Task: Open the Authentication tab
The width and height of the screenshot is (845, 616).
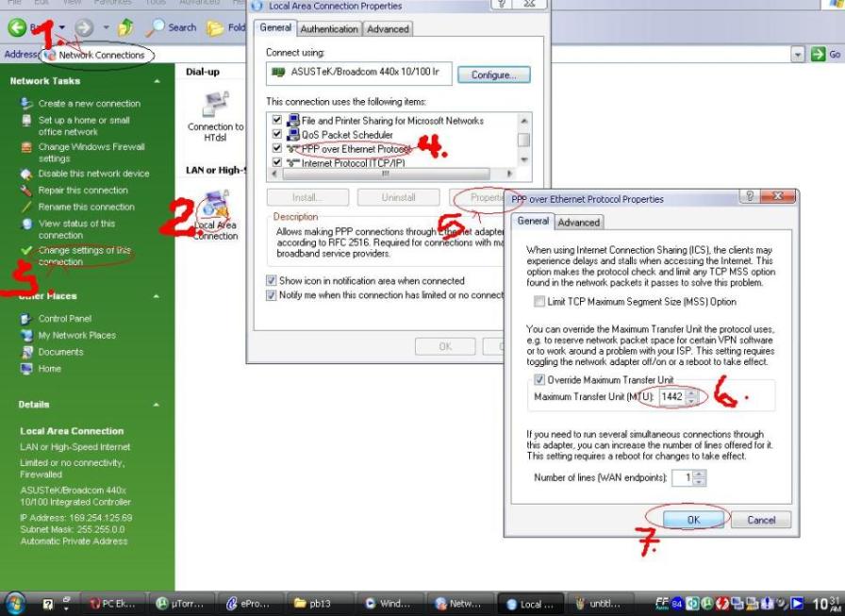Action: coord(329,29)
